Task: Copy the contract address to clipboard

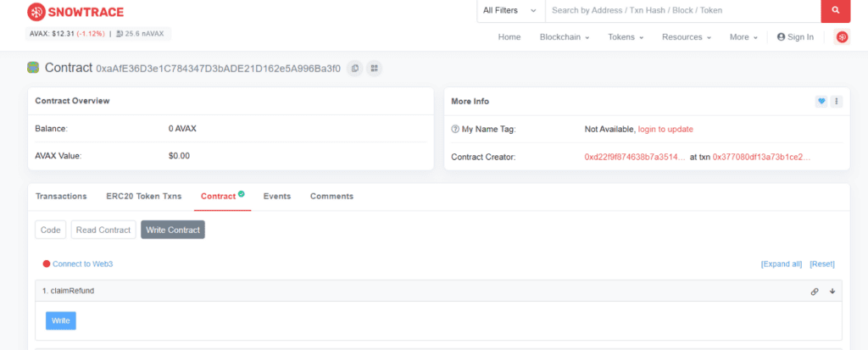Action: click(x=355, y=68)
